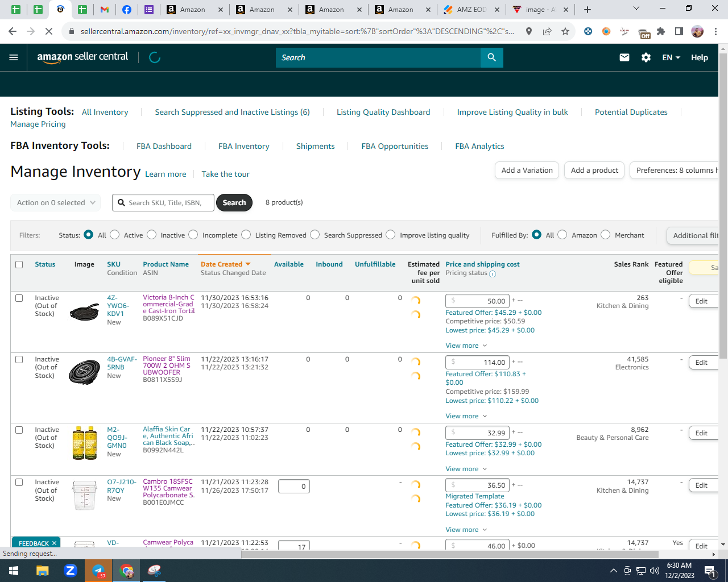
Task: Click the extension icon with Off badge
Action: click(644, 33)
